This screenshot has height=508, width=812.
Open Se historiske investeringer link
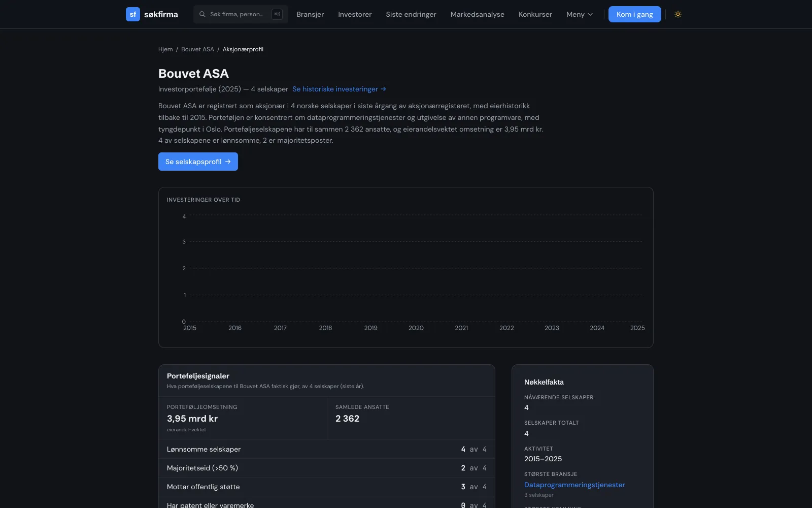tap(339, 89)
